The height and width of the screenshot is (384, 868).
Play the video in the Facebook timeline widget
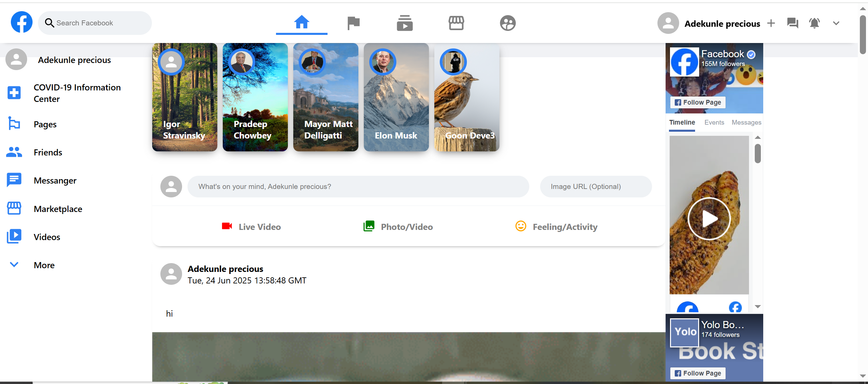coord(709,219)
